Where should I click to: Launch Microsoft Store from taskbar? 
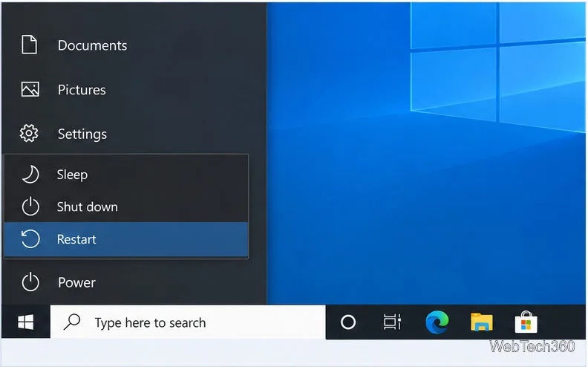[x=526, y=322]
